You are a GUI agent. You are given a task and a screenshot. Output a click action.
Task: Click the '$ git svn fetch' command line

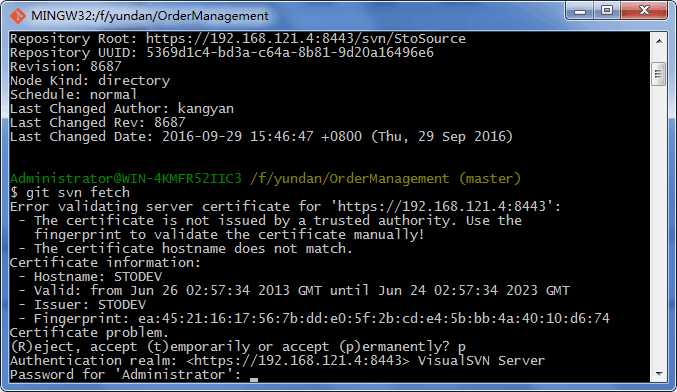click(70, 193)
